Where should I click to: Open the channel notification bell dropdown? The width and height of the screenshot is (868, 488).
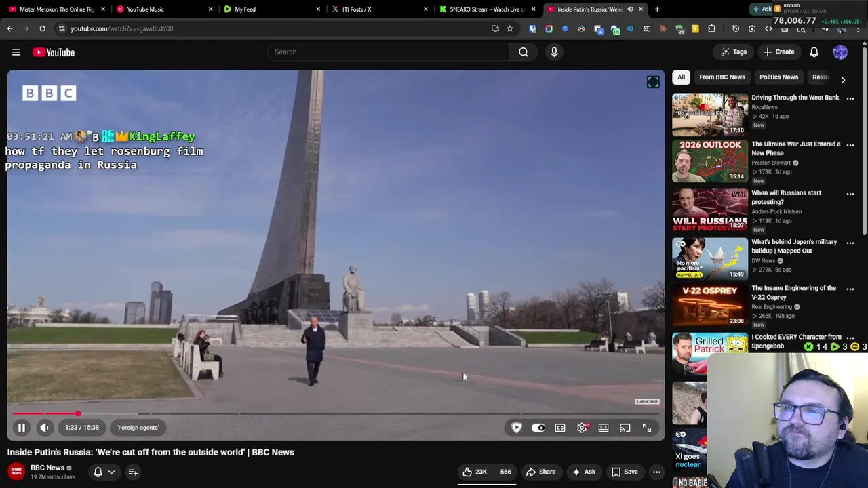point(104,472)
